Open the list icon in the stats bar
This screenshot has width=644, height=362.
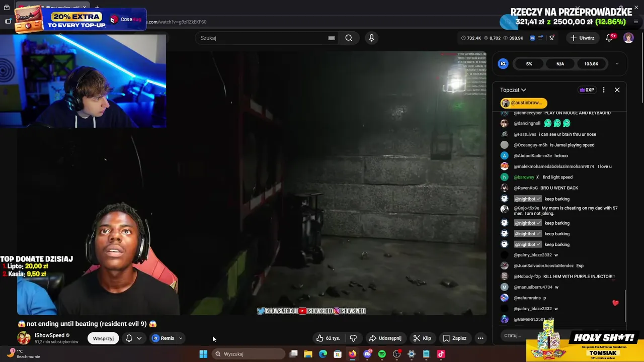(541, 38)
